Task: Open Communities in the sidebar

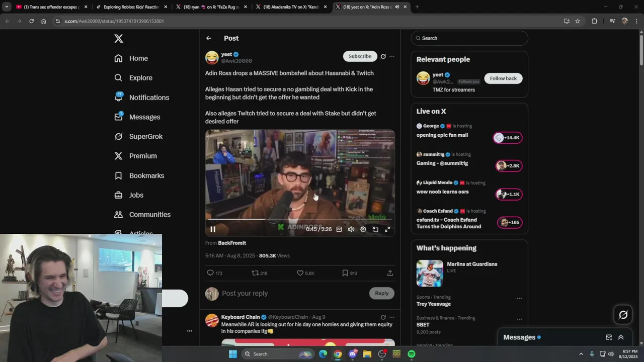Action: click(x=142, y=215)
